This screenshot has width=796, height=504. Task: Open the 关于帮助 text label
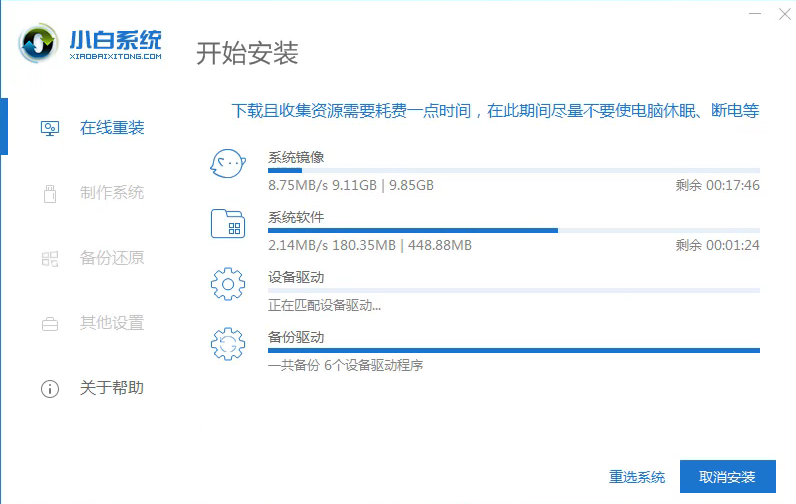tap(112, 388)
